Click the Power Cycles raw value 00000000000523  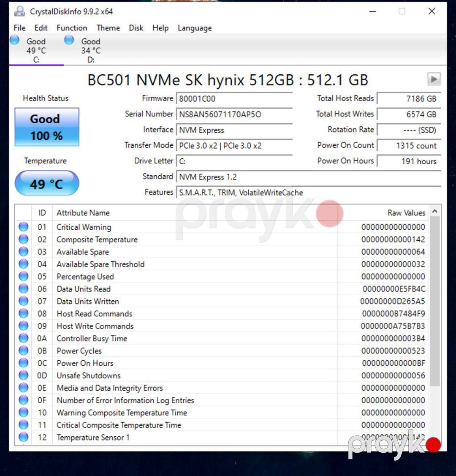(x=393, y=351)
